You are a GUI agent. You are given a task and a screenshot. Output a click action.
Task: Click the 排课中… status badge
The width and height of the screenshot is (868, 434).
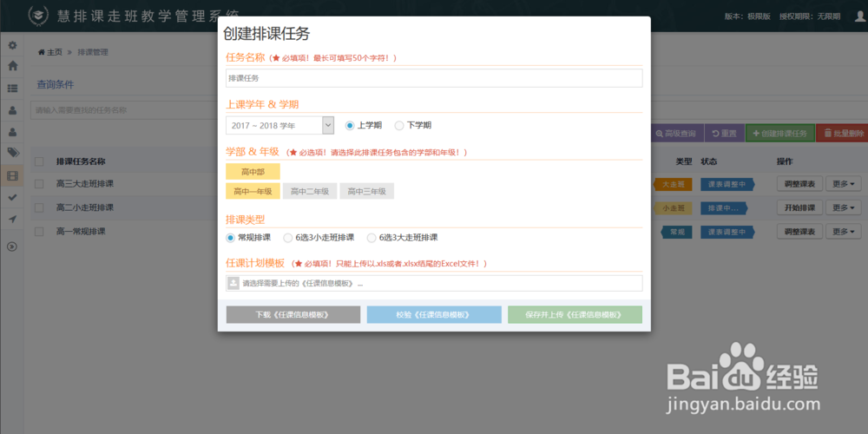724,208
